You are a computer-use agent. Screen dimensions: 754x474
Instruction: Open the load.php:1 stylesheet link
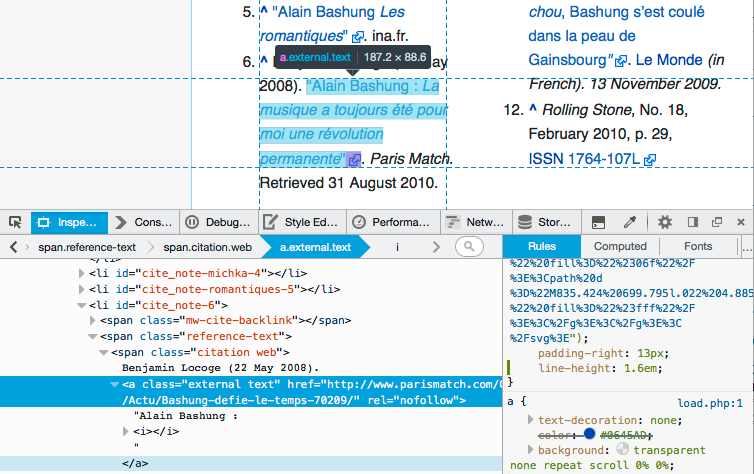coord(709,403)
